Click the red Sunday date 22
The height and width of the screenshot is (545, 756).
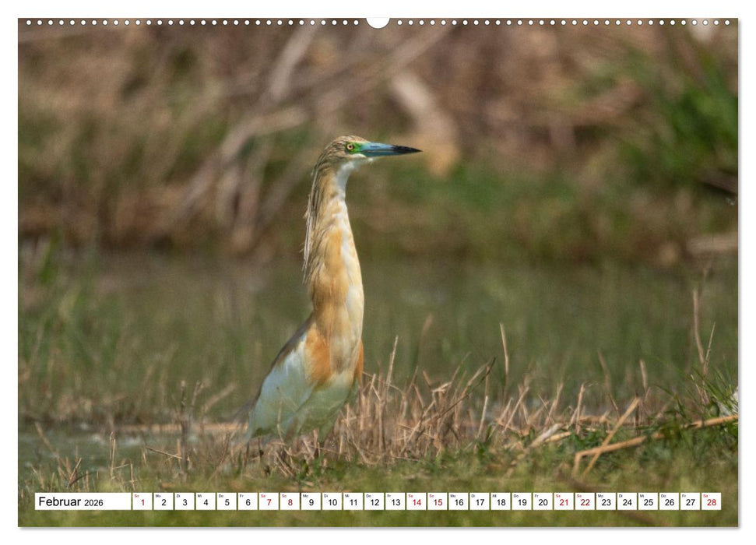(583, 504)
